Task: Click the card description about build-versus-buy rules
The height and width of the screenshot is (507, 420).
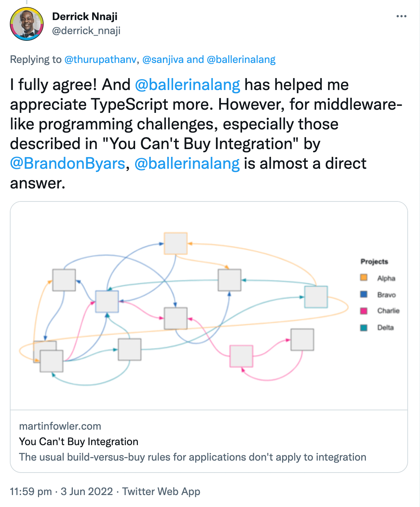Action: tap(193, 457)
